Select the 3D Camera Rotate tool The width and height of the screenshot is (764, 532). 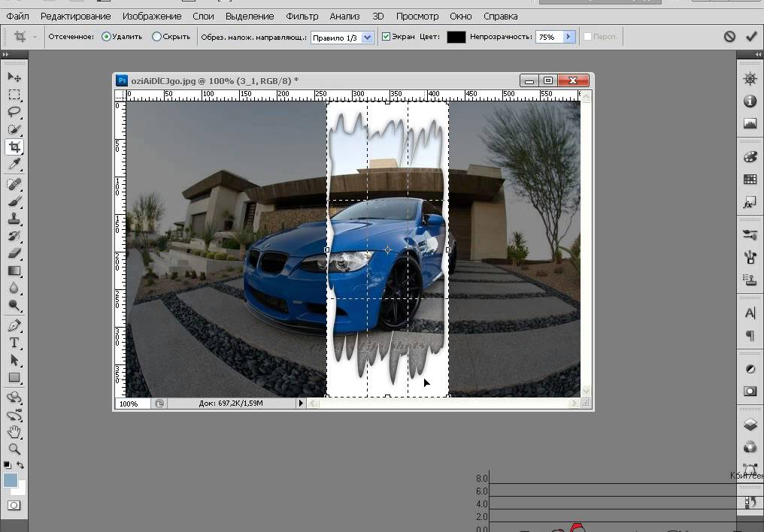point(14,415)
